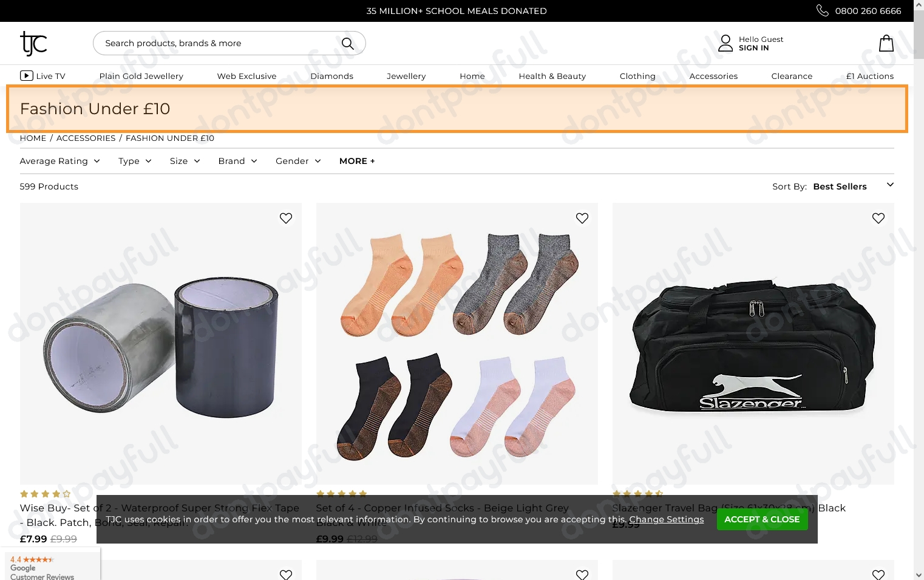The image size is (924, 580).
Task: Open Clearance menu
Action: coord(792,76)
